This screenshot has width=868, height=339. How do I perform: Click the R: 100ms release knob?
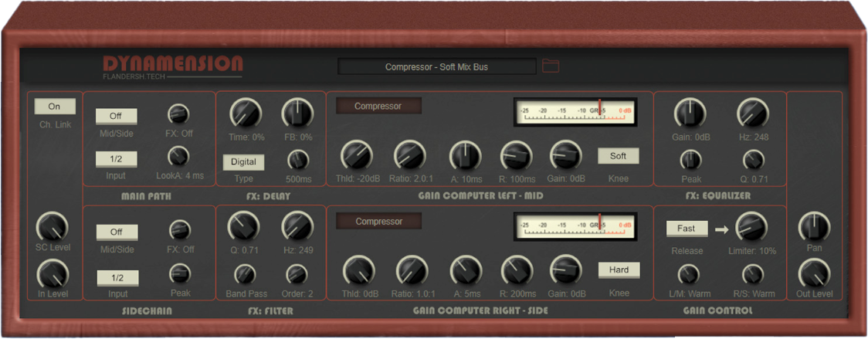point(517,156)
